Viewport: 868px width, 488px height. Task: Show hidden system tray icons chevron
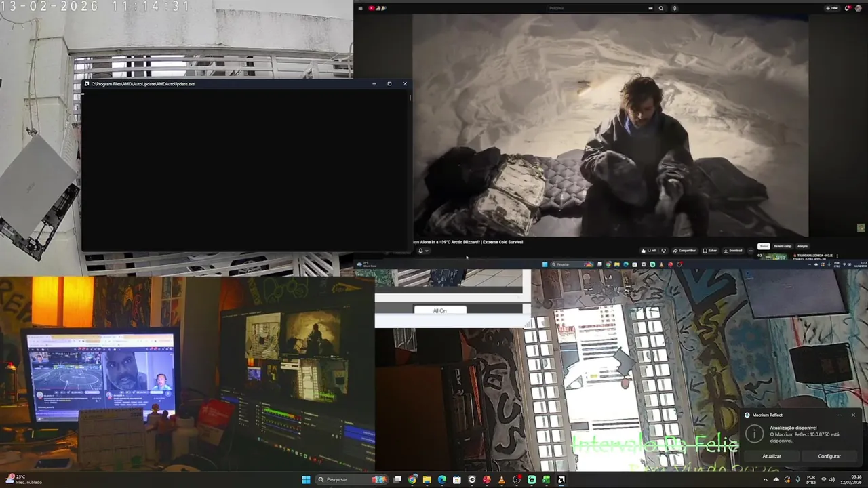(x=766, y=479)
